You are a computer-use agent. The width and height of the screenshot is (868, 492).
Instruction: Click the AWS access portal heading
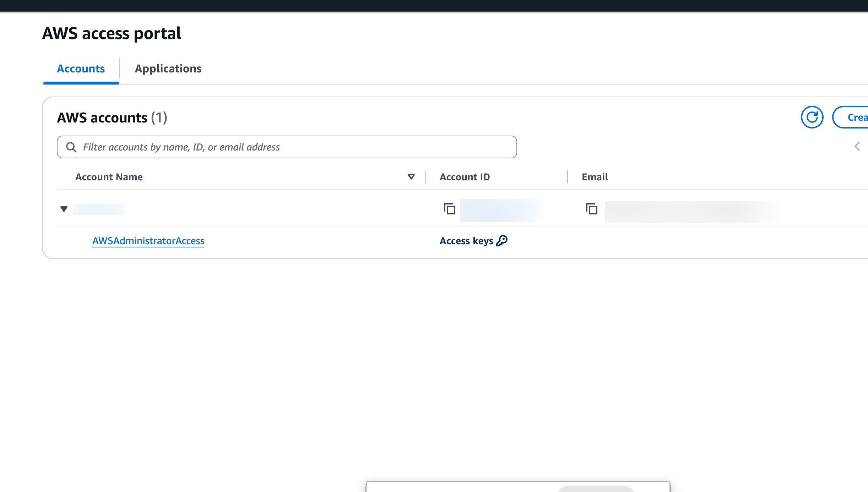click(x=112, y=33)
